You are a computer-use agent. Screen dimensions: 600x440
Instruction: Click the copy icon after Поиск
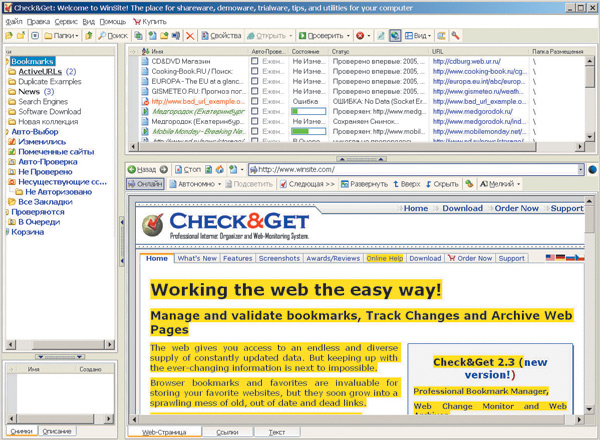tap(138, 36)
